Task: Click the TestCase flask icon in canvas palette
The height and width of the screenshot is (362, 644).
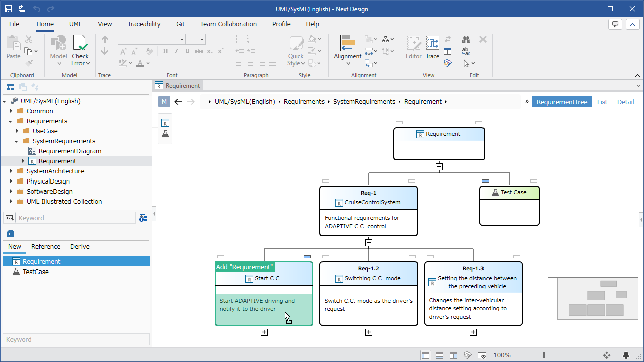Action: click(165, 134)
